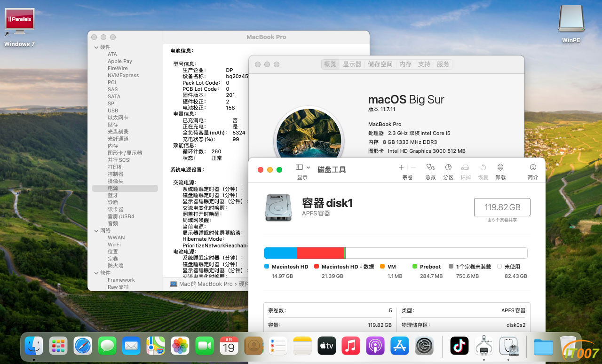Switch to the 概览 tab in About This Mac
Image resolution: width=602 pixels, height=364 pixels.
(x=330, y=64)
